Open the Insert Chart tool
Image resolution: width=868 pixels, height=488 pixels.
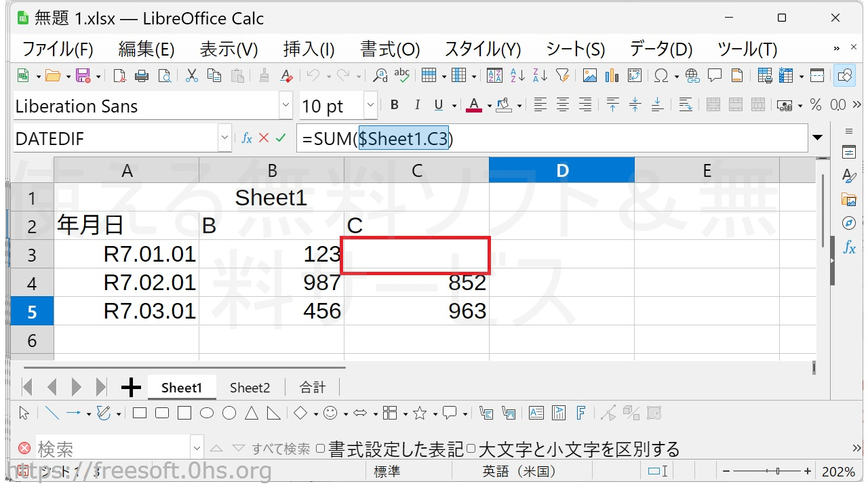point(612,75)
